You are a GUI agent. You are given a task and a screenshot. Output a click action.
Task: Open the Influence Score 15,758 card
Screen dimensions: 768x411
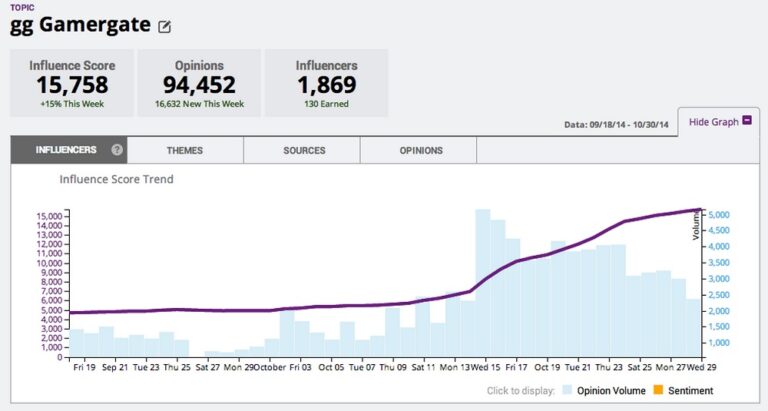tap(72, 83)
